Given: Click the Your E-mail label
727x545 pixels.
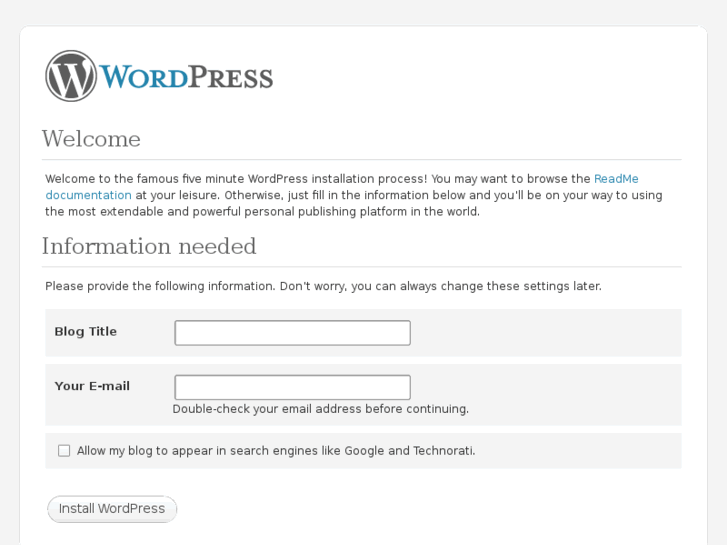Looking at the screenshot, I should click(92, 386).
